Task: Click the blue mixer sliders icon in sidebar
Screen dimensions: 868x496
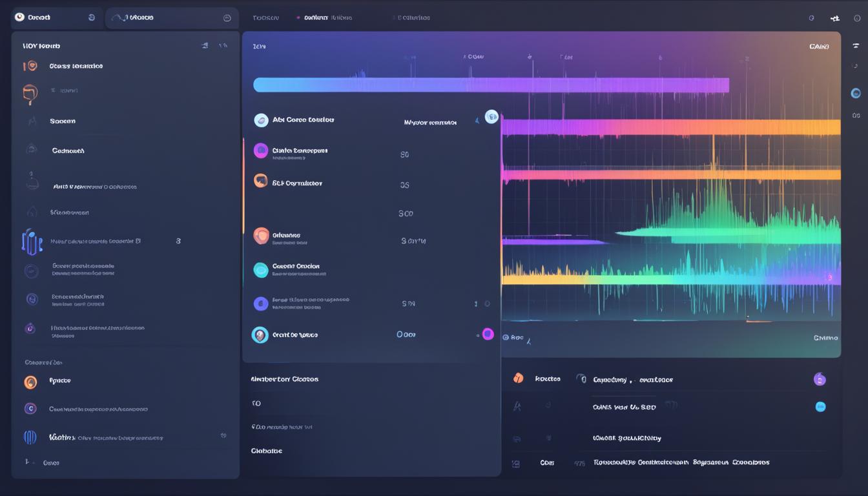Action: 31,242
